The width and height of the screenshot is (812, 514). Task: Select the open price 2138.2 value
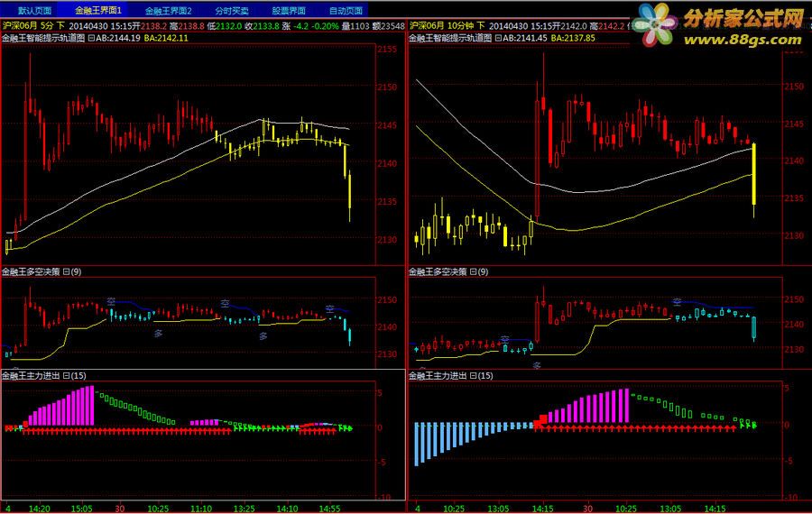click(x=153, y=25)
